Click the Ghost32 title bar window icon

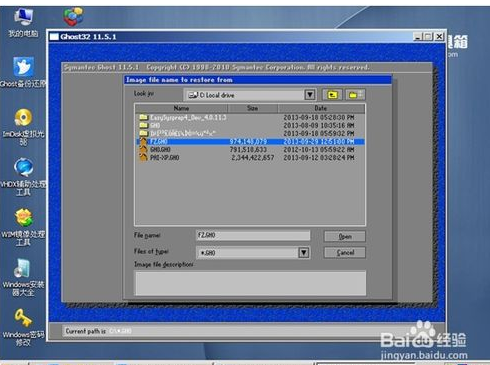coord(54,37)
